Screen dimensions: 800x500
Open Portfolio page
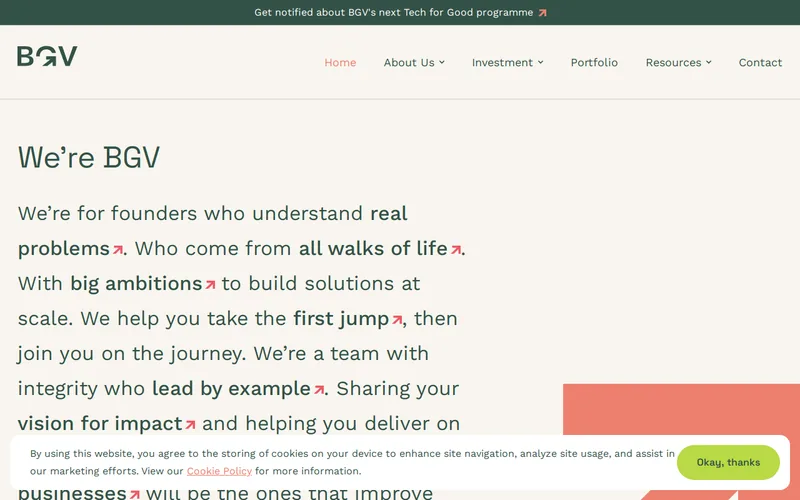(x=594, y=62)
